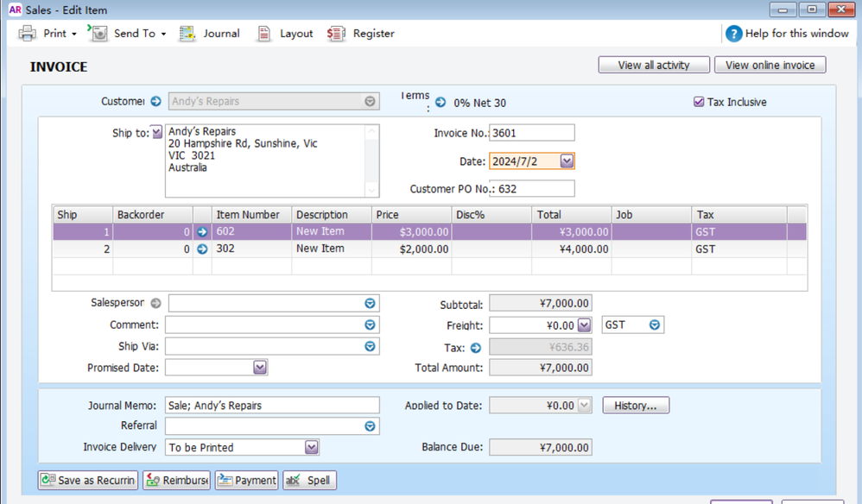Click the Layout toolbar icon
Image resolution: width=862 pixels, height=504 pixels.
(x=264, y=34)
